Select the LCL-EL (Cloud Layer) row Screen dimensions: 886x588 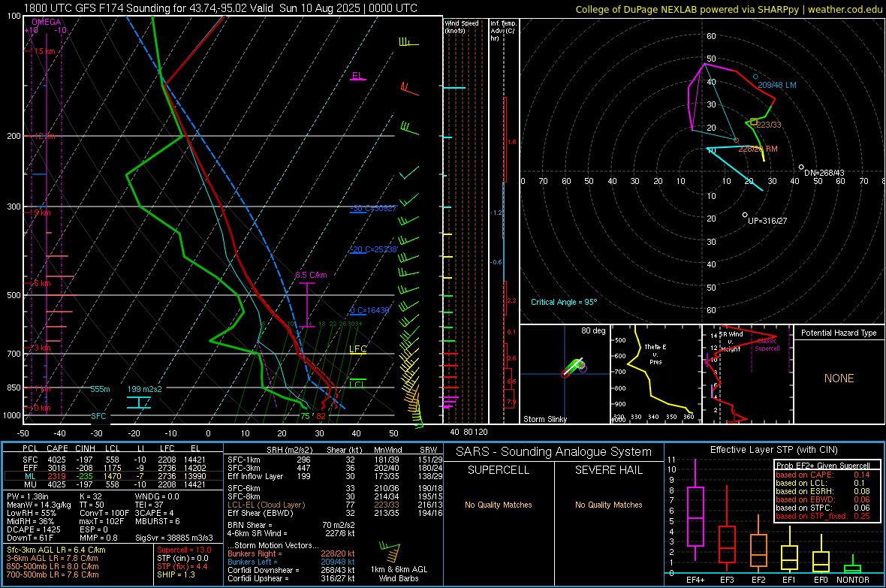point(335,505)
